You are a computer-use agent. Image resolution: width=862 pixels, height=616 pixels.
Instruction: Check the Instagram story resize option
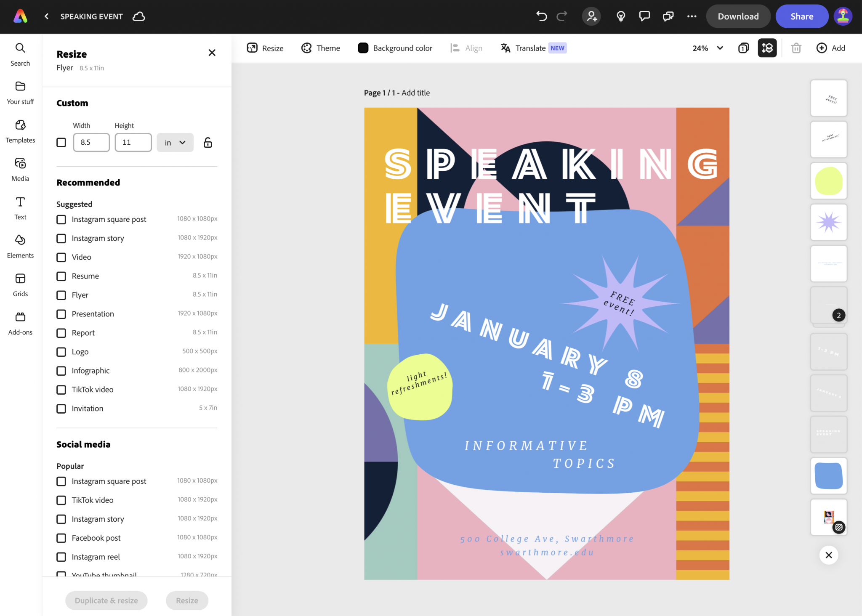[61, 238]
